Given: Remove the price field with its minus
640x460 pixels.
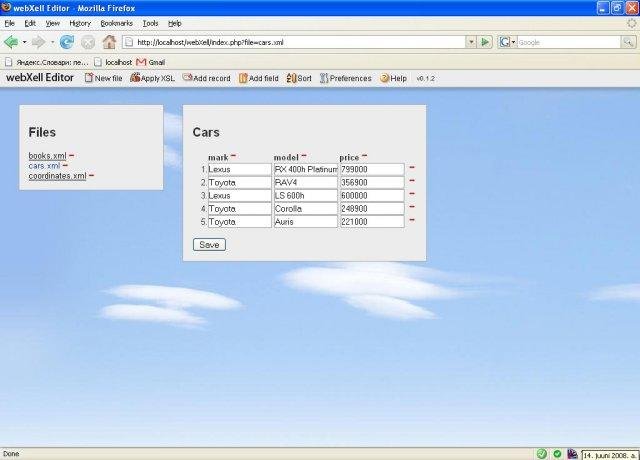Looking at the screenshot, I should click(x=364, y=155).
